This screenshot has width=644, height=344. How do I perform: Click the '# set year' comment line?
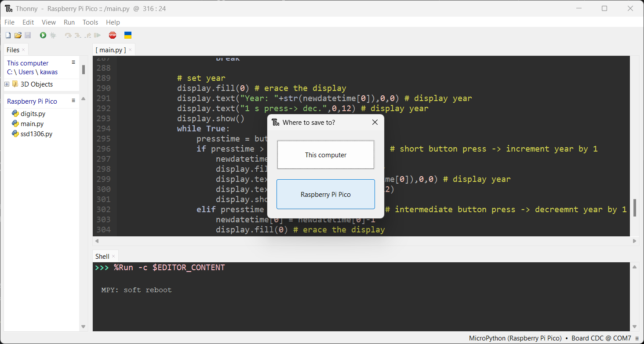[201, 78]
